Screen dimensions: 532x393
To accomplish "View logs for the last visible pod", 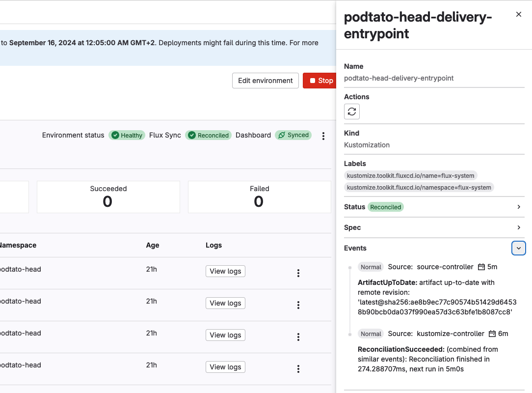I will (x=225, y=367).
